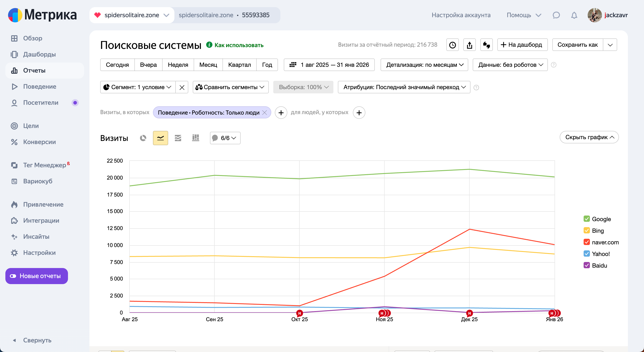Click the report history clock icon
644x352 pixels.
coord(452,45)
